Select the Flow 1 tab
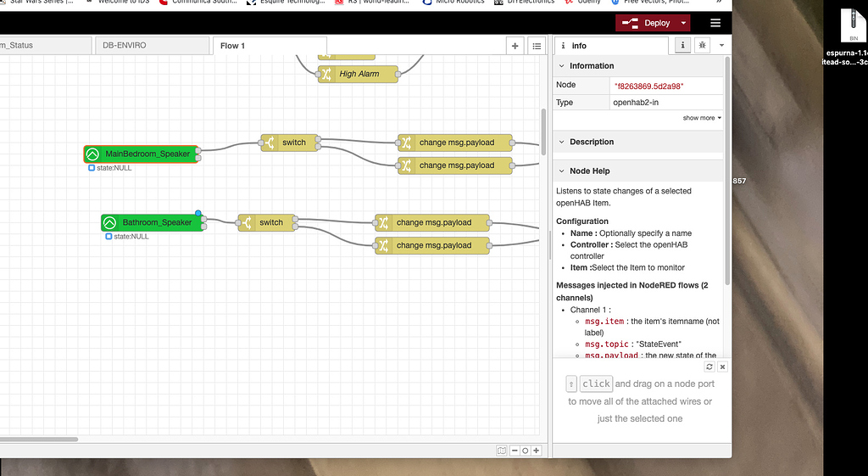The image size is (868, 476). pos(232,46)
